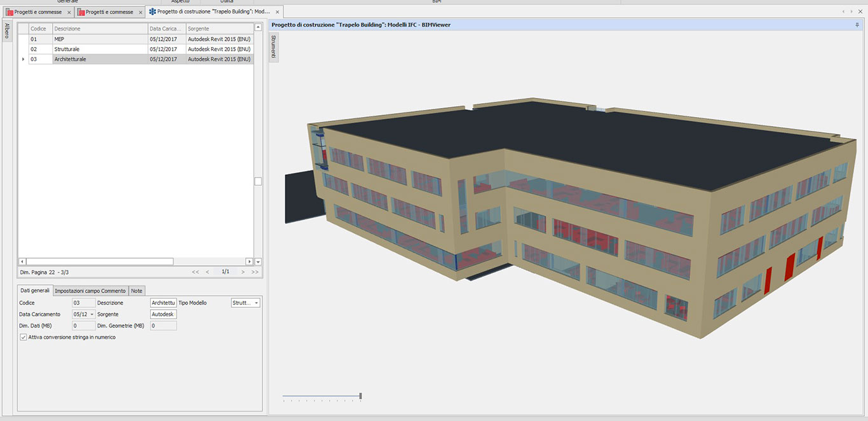Sort by the Descrizione column header
The height and width of the screenshot is (421, 868).
(x=100, y=29)
